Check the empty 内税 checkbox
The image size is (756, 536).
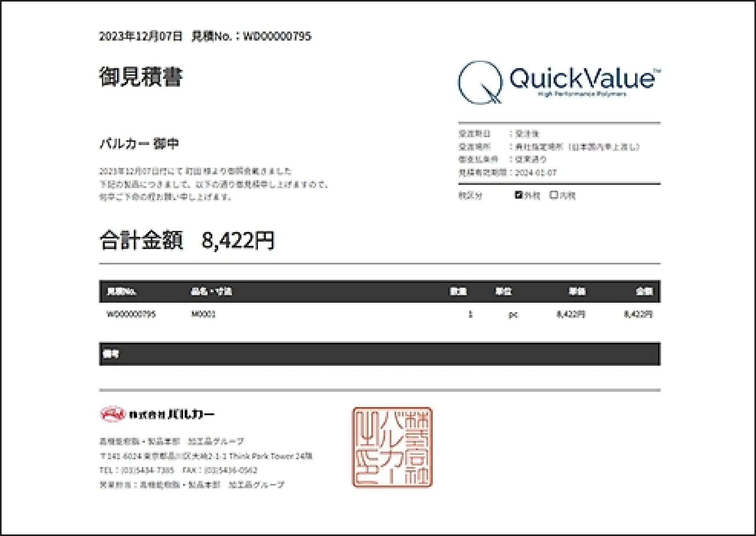click(554, 195)
